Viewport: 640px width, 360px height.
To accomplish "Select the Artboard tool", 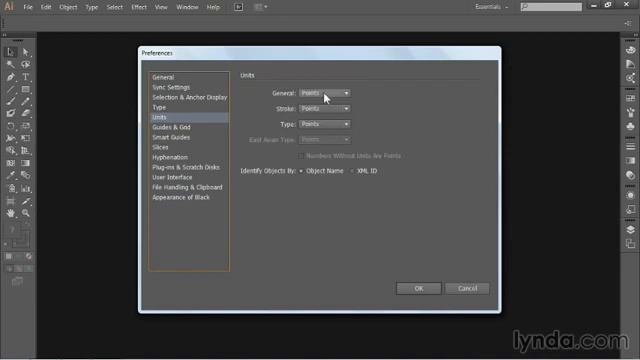I will [x=11, y=201].
